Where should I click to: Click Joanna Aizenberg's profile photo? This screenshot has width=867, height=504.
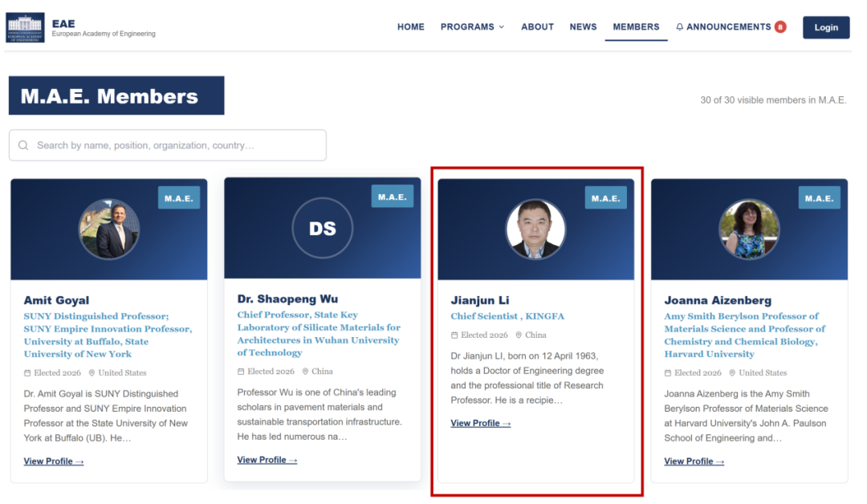749,229
